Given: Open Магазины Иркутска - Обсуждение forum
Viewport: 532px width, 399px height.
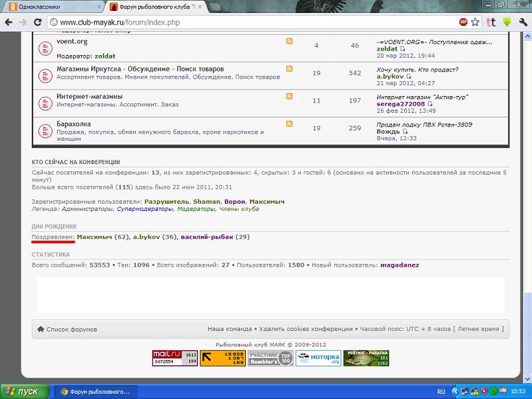Looking at the screenshot, I should click(140, 69).
